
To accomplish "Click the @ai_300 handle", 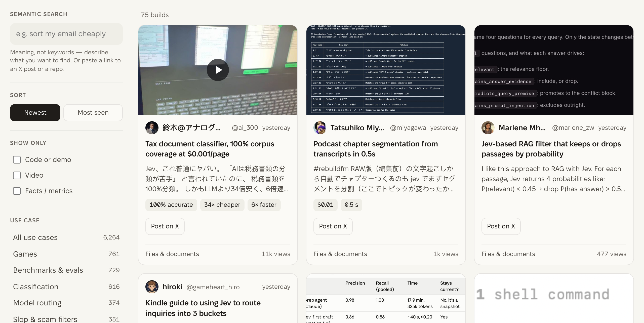I will [x=245, y=128].
